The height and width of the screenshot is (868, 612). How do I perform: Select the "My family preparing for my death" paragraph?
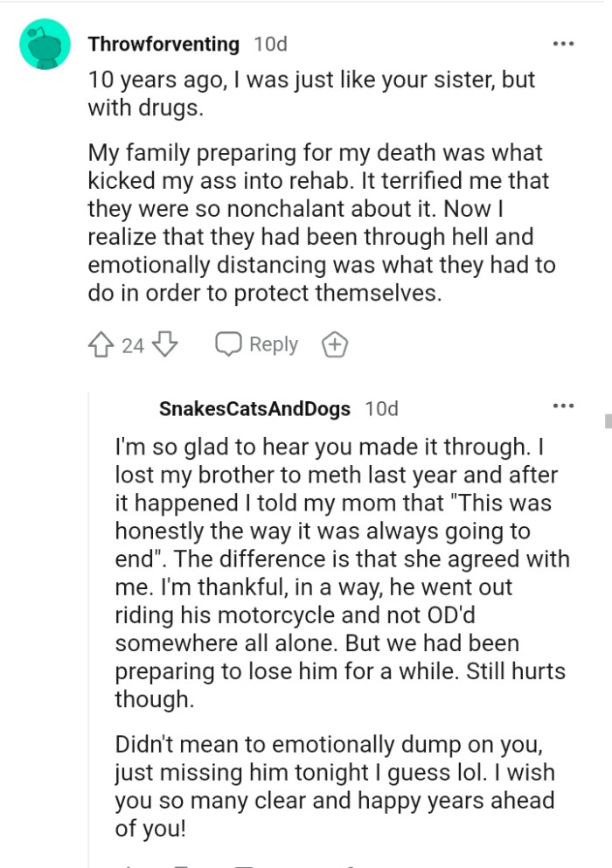tap(320, 223)
